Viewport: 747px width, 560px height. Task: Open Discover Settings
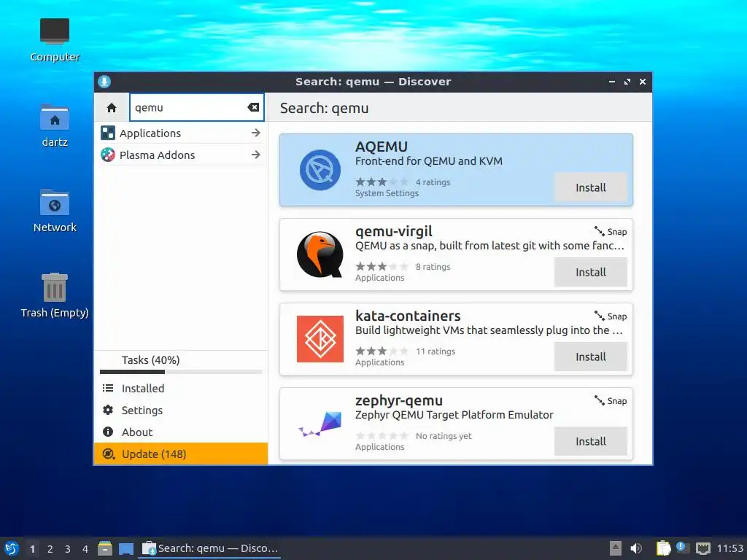(x=181, y=411)
